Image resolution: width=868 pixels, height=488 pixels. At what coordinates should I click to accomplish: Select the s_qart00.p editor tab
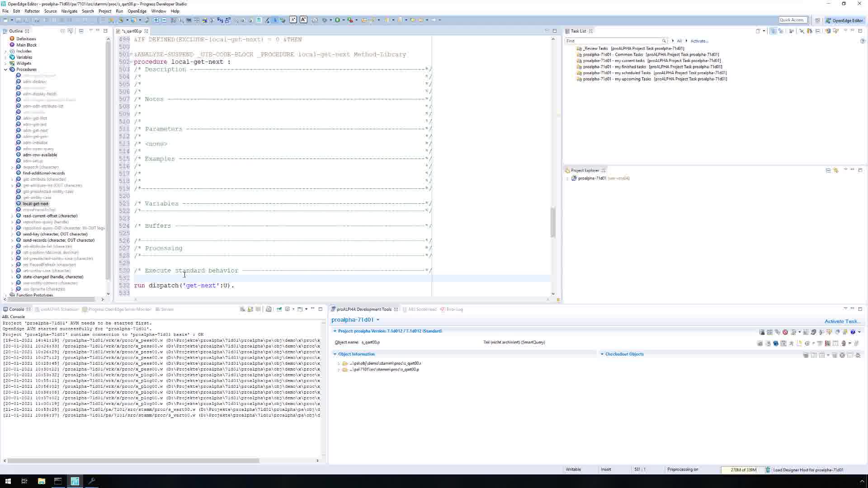(x=131, y=31)
